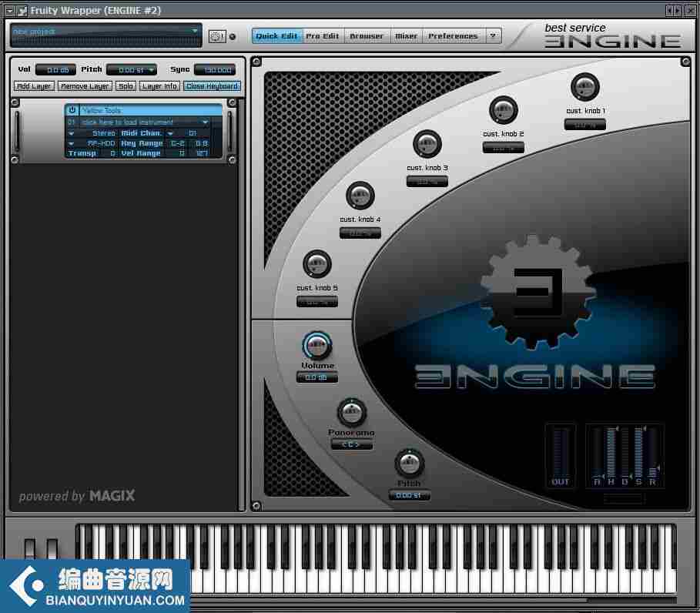Click the right modulation wheel

(52, 549)
